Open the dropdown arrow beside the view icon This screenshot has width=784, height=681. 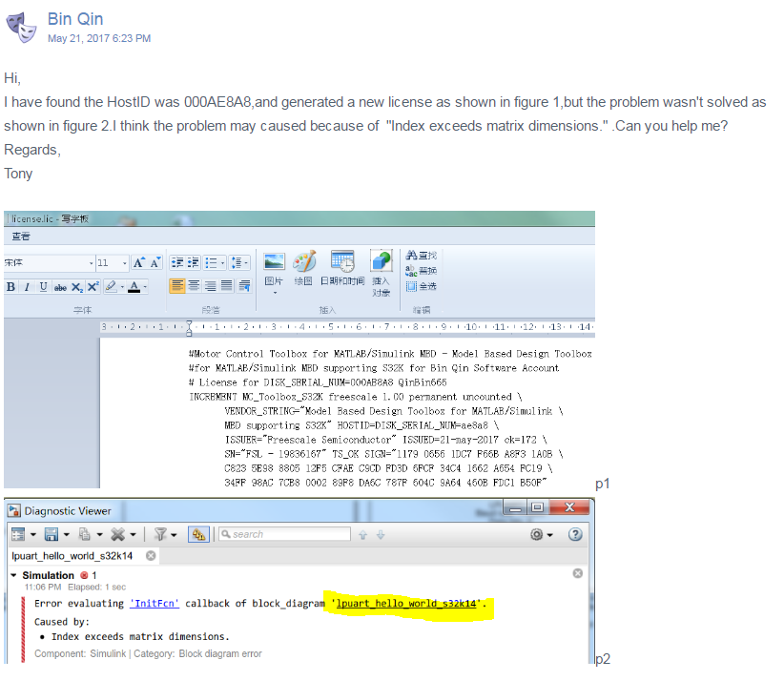pyautogui.click(x=33, y=535)
